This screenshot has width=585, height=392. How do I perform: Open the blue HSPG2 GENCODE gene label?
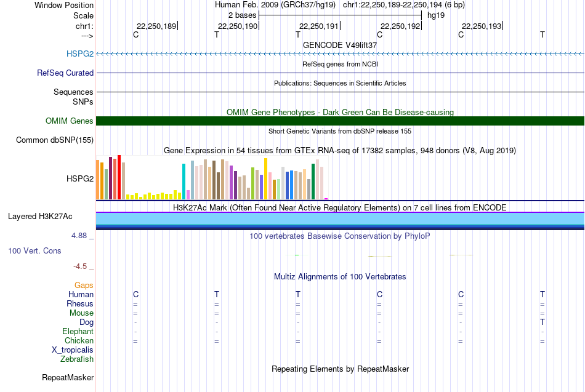(x=80, y=54)
